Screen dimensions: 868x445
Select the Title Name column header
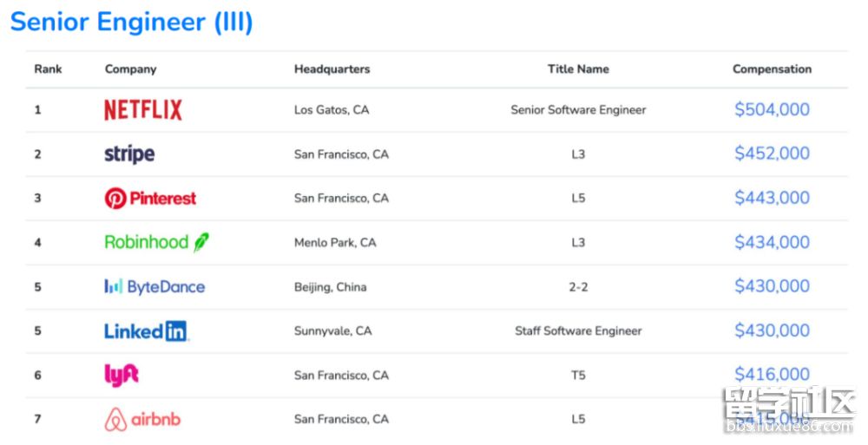click(x=578, y=69)
